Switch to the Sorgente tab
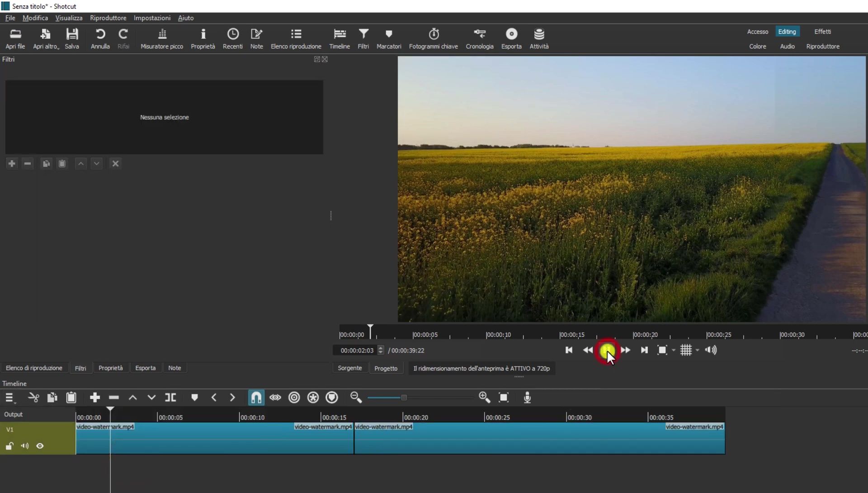 (x=350, y=368)
